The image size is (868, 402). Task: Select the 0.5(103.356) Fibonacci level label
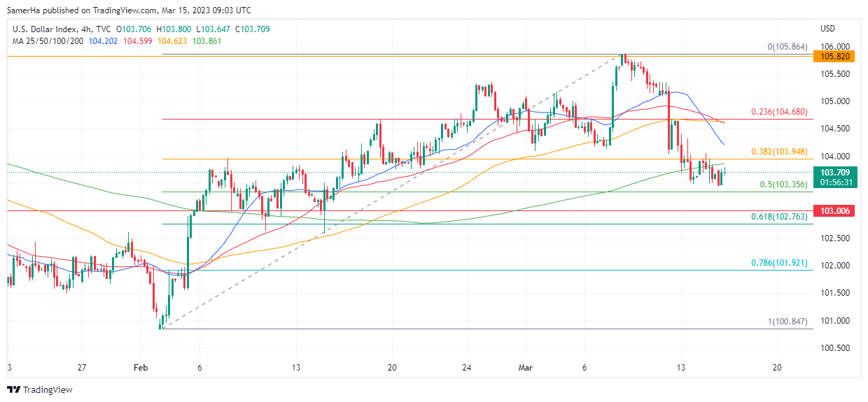(783, 185)
